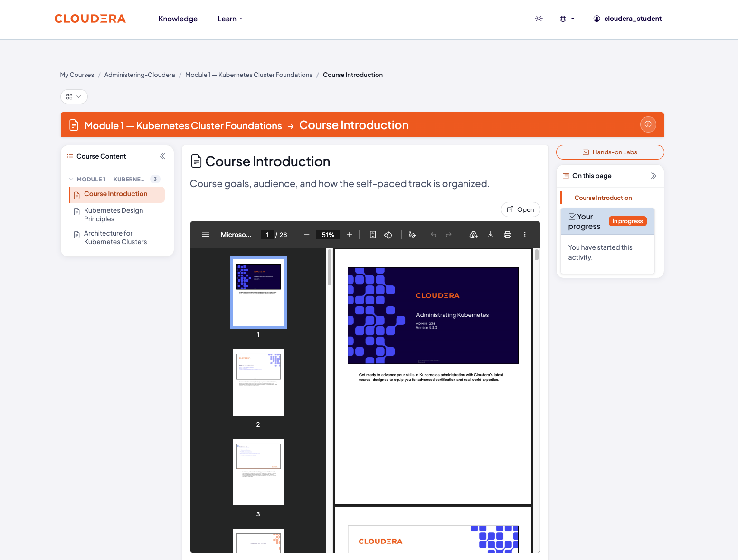Open the Hands-on Labs button
Viewport: 738px width, 560px height.
[x=610, y=152]
